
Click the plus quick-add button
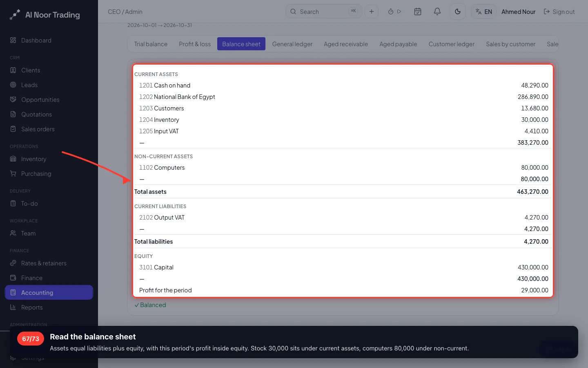tap(372, 11)
